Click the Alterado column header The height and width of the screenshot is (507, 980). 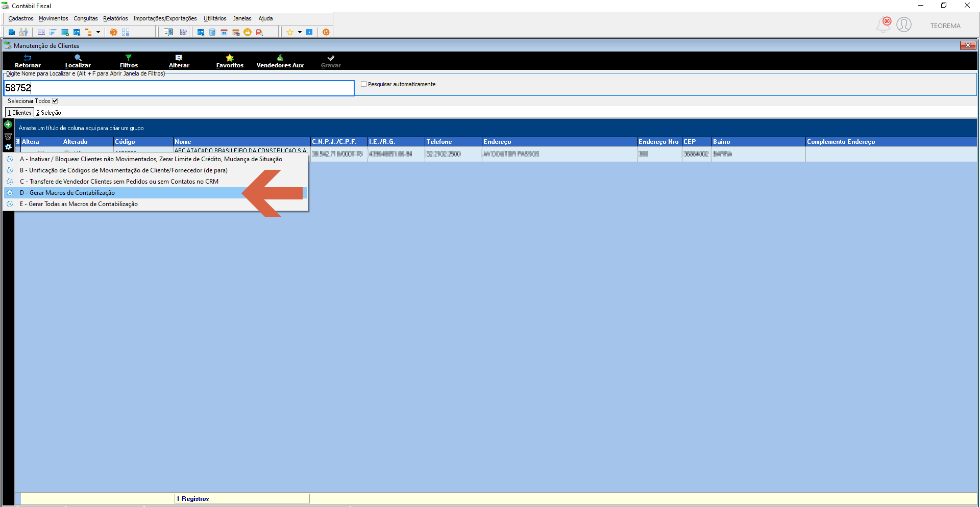tap(87, 142)
